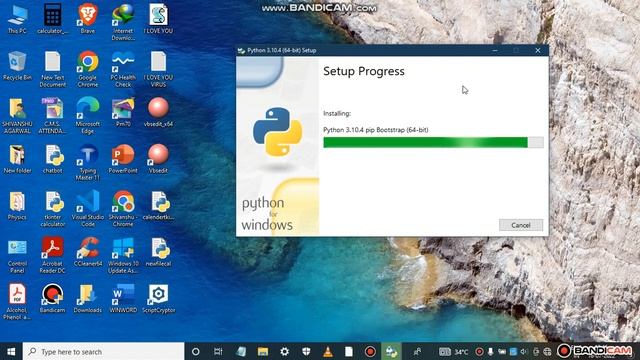Image resolution: width=640 pixels, height=360 pixels.
Task: Select tkinter calculator Python file icon
Action: [x=53, y=209]
